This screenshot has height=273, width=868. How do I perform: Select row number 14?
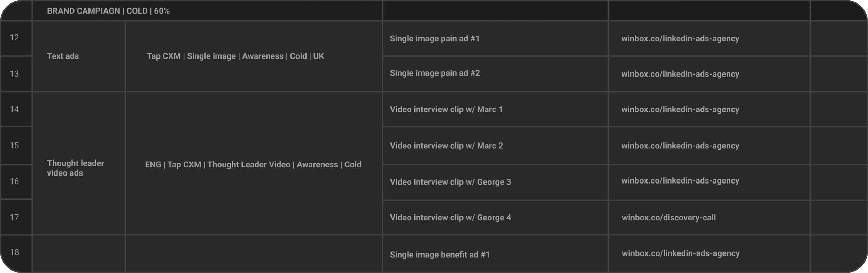[x=16, y=109]
